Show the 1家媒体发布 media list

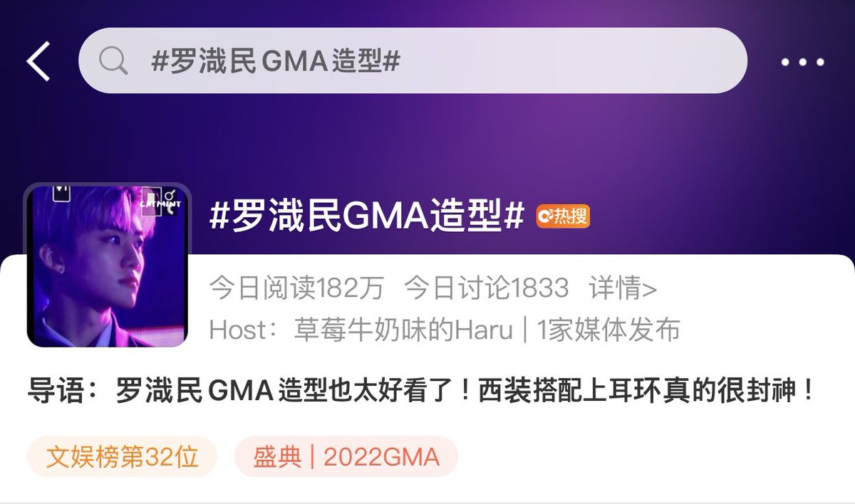point(608,330)
